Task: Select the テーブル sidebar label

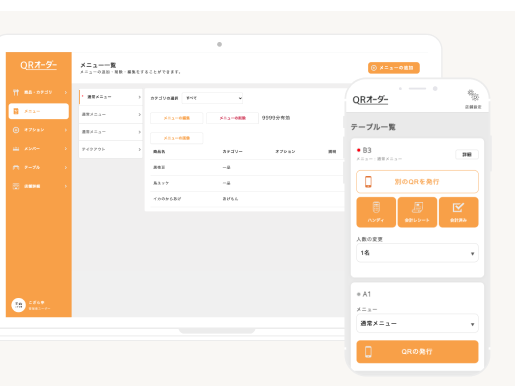Action: pos(32,167)
